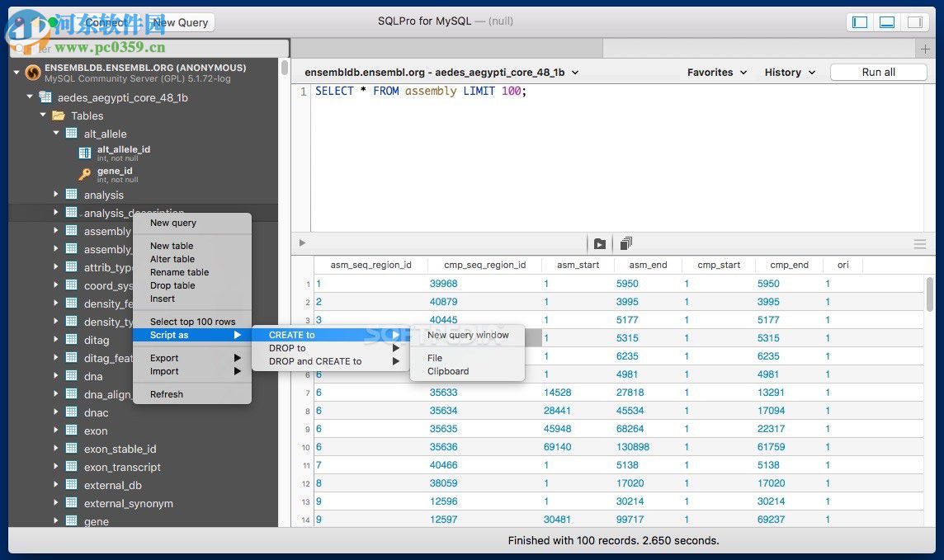Click the run query folder icon above results
Image resolution: width=944 pixels, height=560 pixels.
click(600, 243)
